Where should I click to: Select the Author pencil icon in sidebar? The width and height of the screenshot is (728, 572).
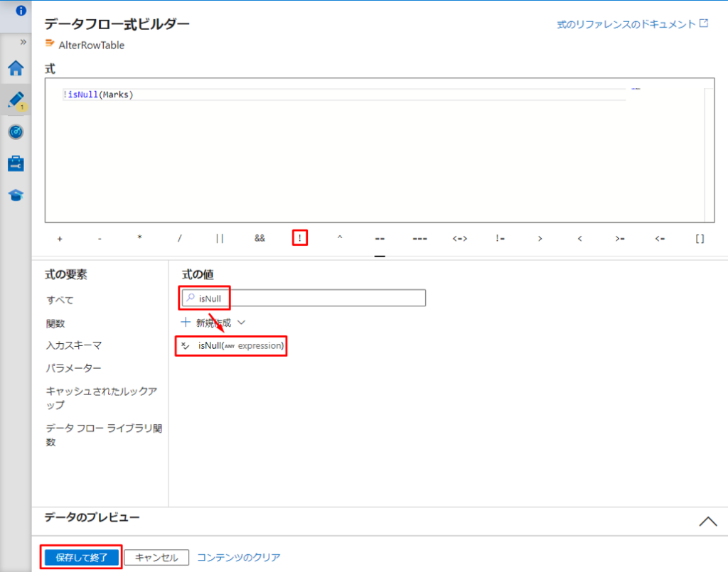(16, 101)
